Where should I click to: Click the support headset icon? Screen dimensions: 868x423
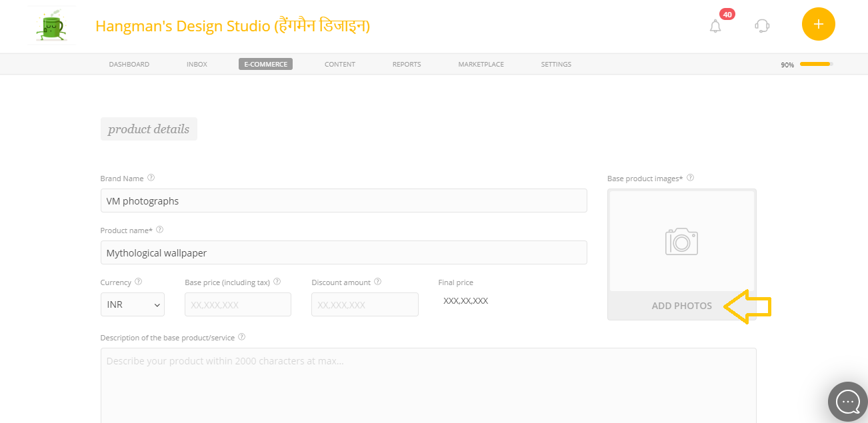click(x=762, y=25)
